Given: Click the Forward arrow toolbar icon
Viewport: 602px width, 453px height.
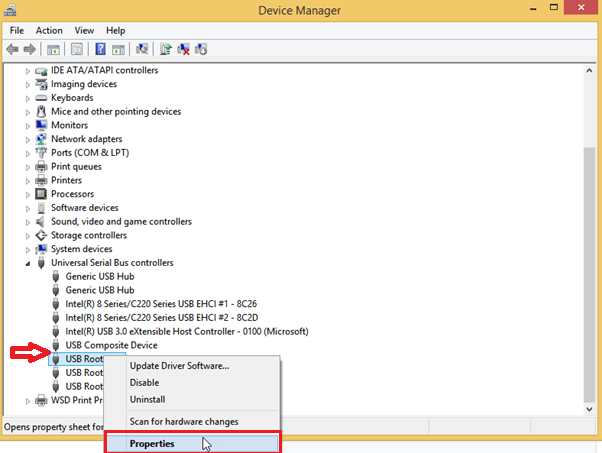Looking at the screenshot, I should tap(31, 49).
